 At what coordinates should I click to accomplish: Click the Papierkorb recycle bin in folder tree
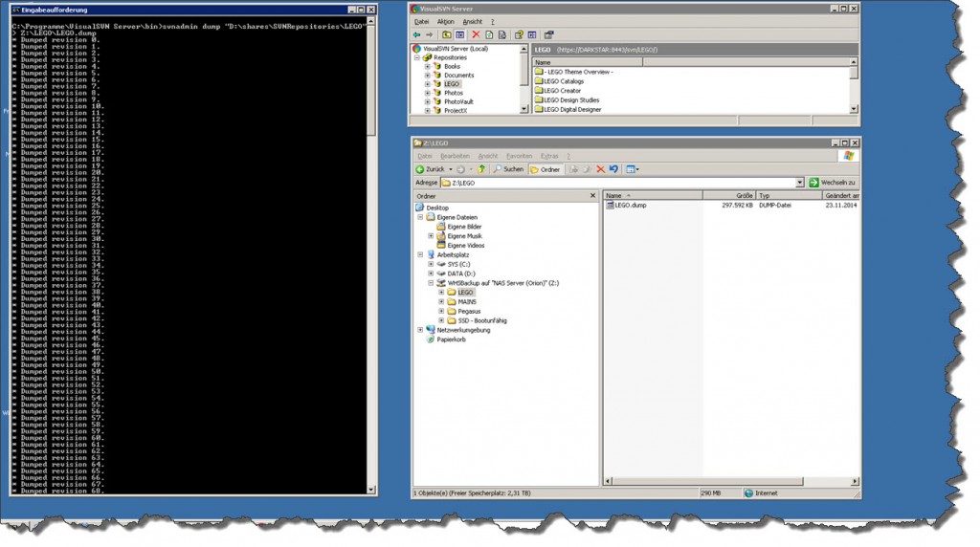point(446,339)
